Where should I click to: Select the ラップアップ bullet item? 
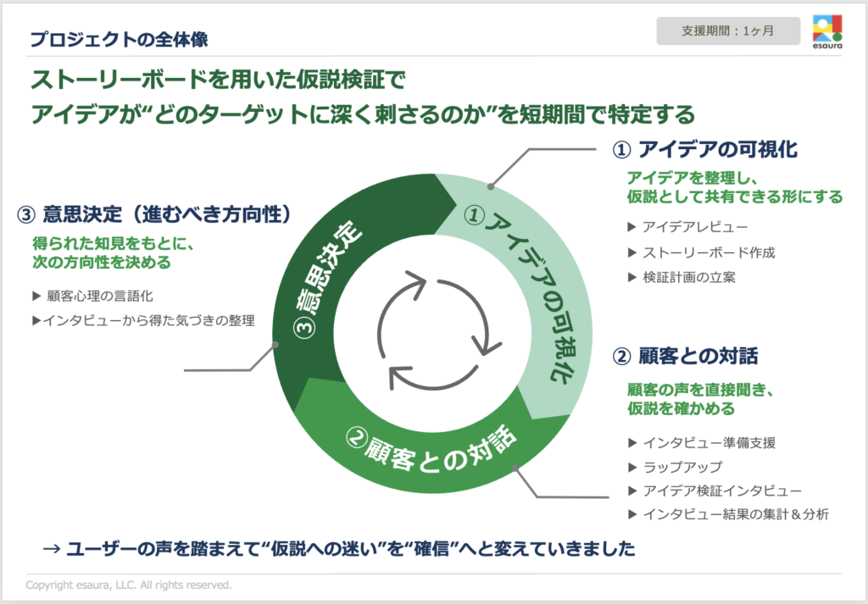674,467
